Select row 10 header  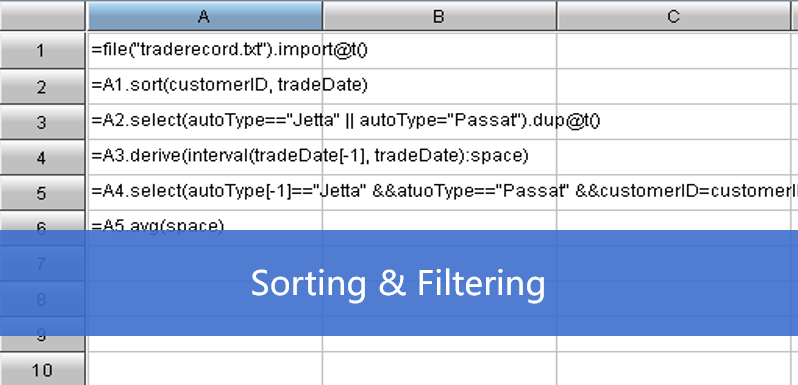(42, 369)
